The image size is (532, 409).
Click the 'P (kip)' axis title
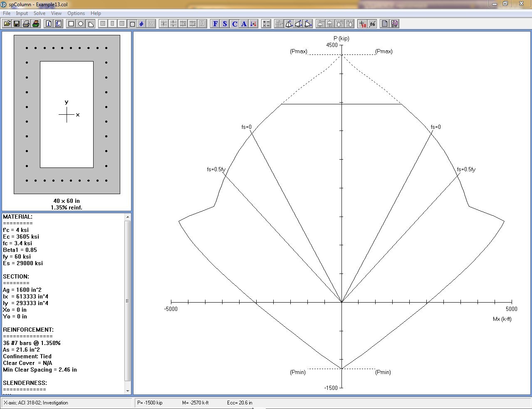click(341, 39)
